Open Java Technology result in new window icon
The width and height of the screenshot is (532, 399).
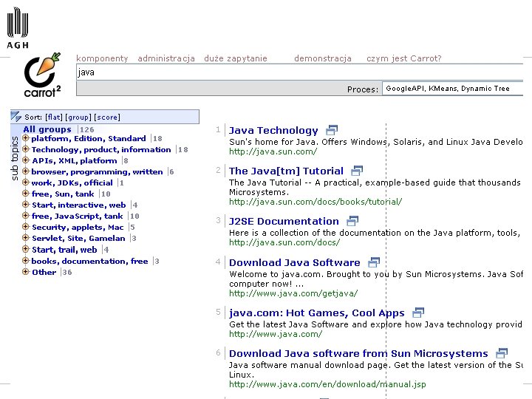[332, 130]
